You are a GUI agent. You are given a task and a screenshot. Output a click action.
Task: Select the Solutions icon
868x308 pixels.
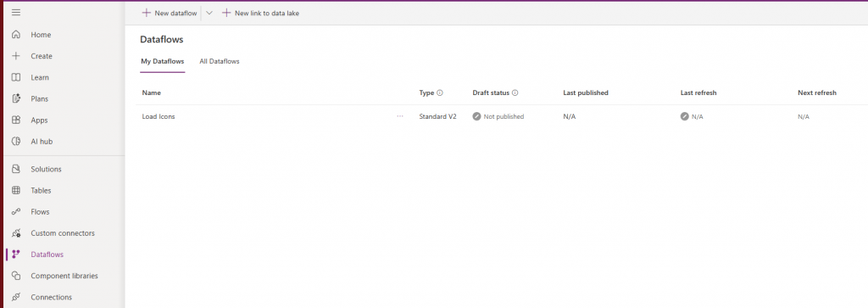point(16,169)
